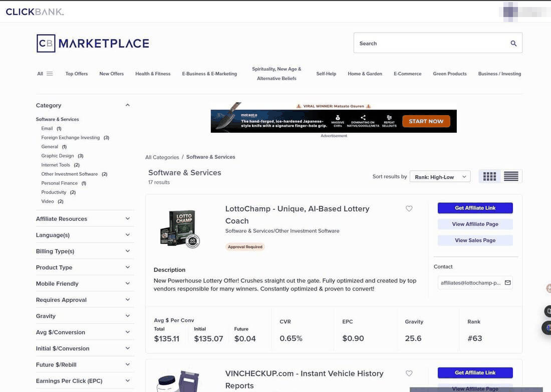The width and height of the screenshot is (551, 392).
Task: Click the 25.6 Gravity value
Action: 413,338
